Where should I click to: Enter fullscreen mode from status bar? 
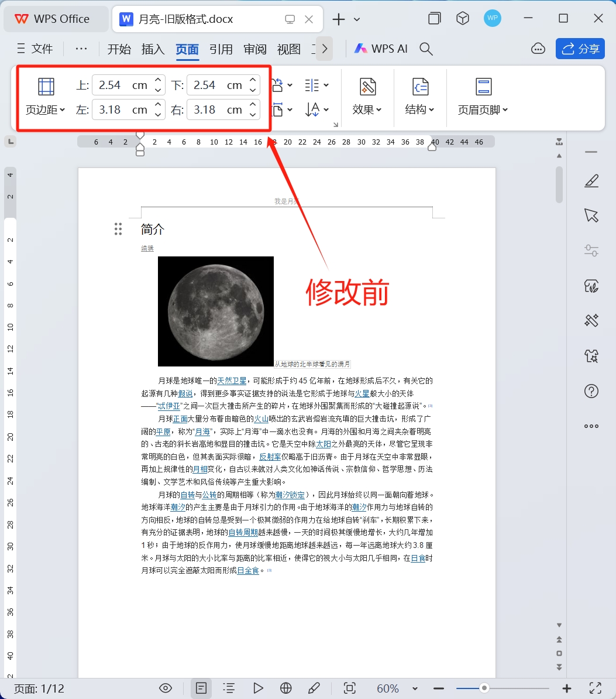pos(595,688)
